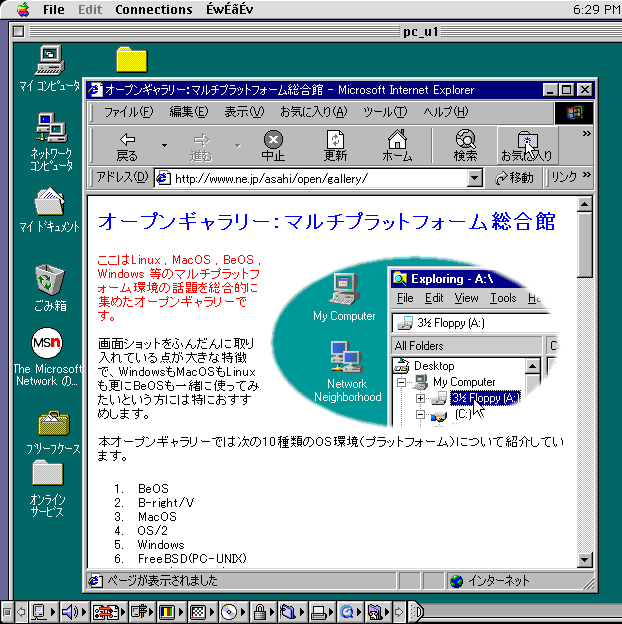Viewport: 622px width, 624px height.
Task: Expand the hidden toolbar buttons chevron
Action: tap(586, 133)
